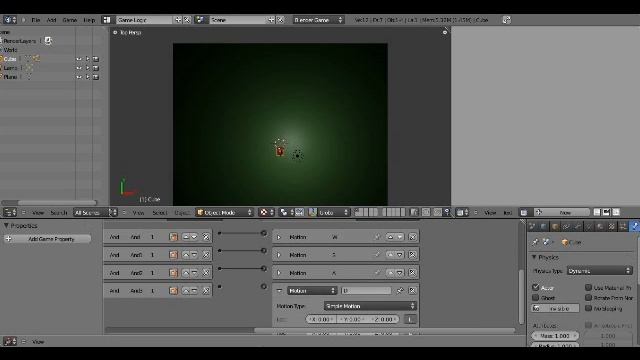Add a new screen layout with plus icon
The image size is (640, 360).
[x=178, y=20]
